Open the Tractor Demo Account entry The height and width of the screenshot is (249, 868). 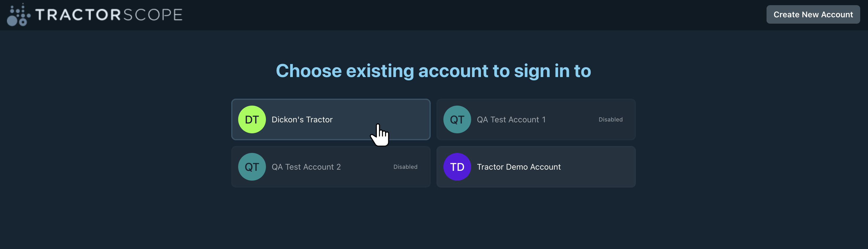tap(536, 167)
